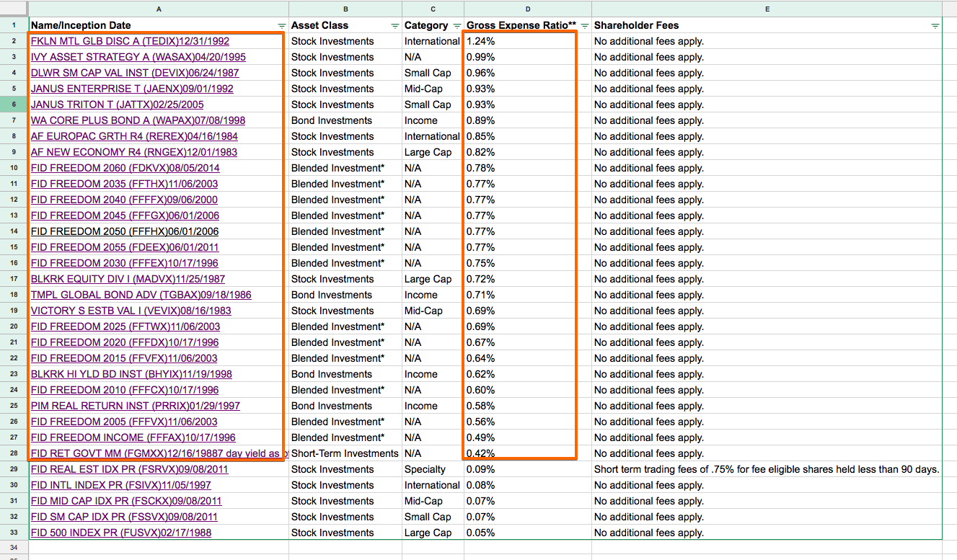Open FID INTL INDEX PR (FSIVX) link
This screenshot has height=560, width=957.
point(121,485)
